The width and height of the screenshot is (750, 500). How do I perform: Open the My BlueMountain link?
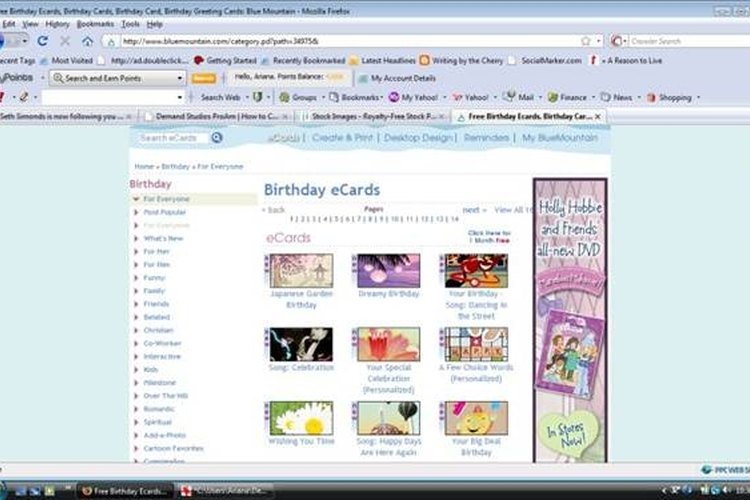tap(560, 138)
